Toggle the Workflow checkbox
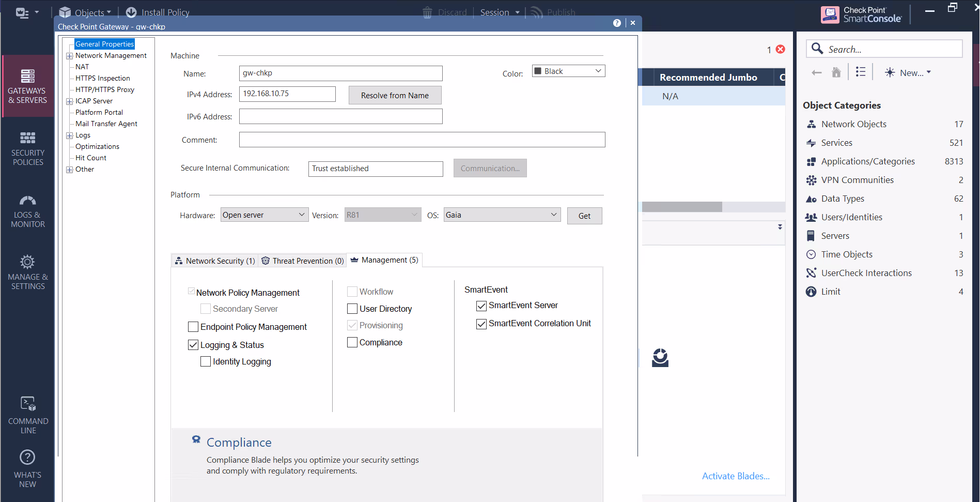Screen dimensions: 980x502 tap(352, 292)
